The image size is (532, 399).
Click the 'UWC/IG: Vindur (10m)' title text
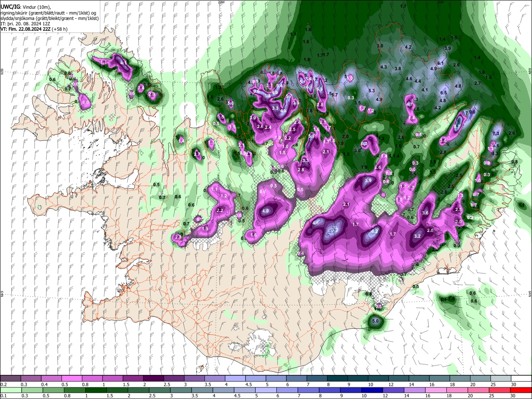click(26, 7)
